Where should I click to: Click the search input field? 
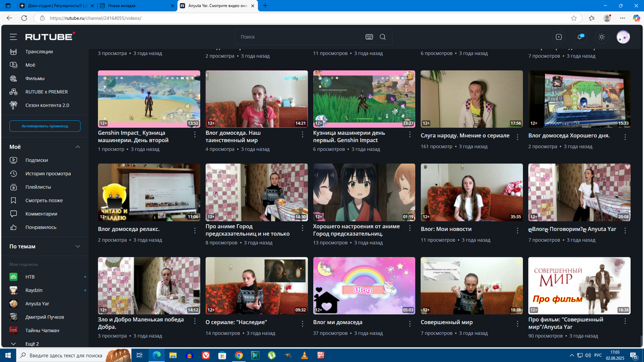tap(301, 37)
